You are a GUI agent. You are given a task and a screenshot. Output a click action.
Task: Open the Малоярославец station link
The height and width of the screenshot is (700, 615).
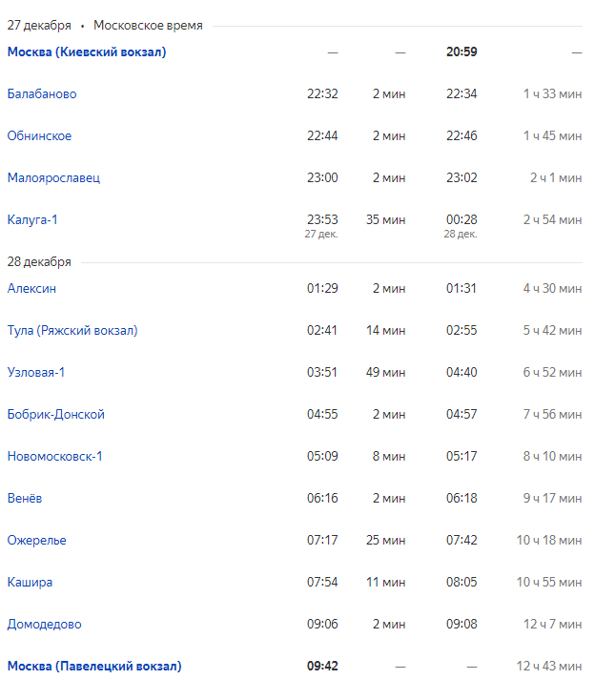click(53, 178)
